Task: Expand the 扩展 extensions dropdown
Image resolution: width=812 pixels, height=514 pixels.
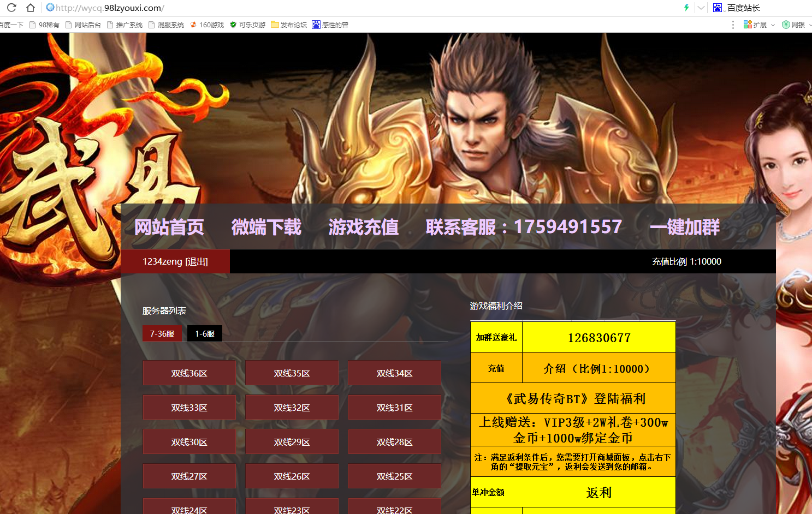Action: click(x=758, y=25)
